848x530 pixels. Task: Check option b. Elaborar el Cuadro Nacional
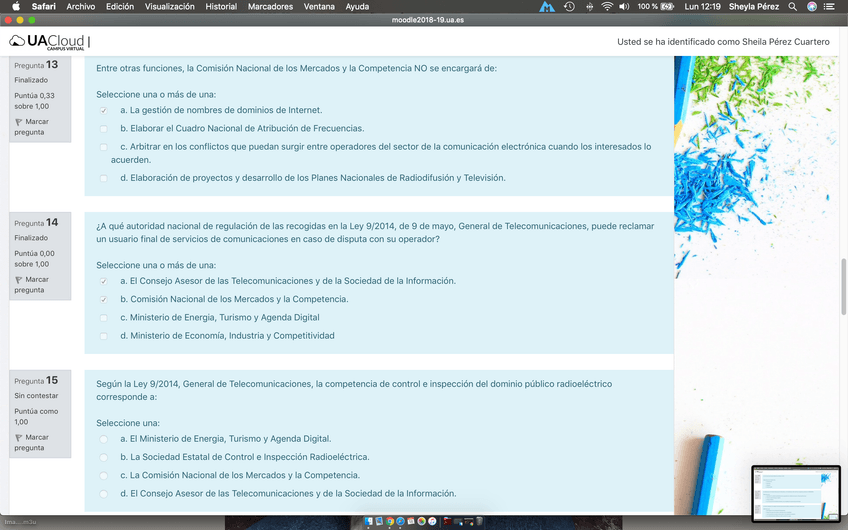pos(104,129)
